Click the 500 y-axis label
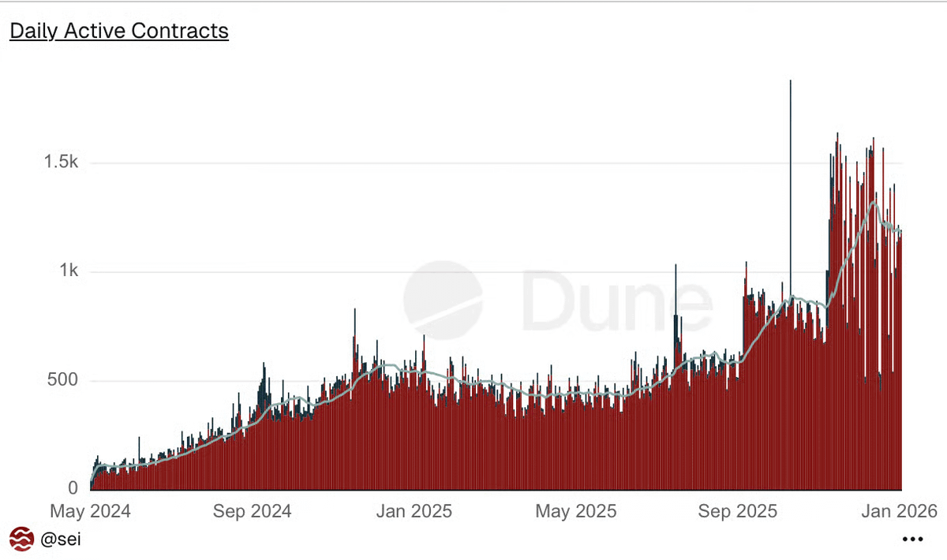This screenshot has width=947, height=560. [x=62, y=380]
